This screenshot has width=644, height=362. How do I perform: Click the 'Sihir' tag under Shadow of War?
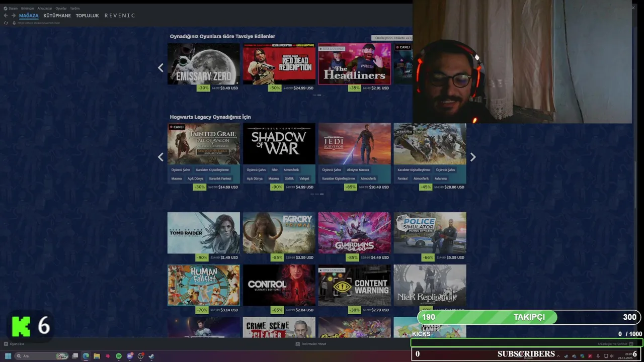point(274,170)
